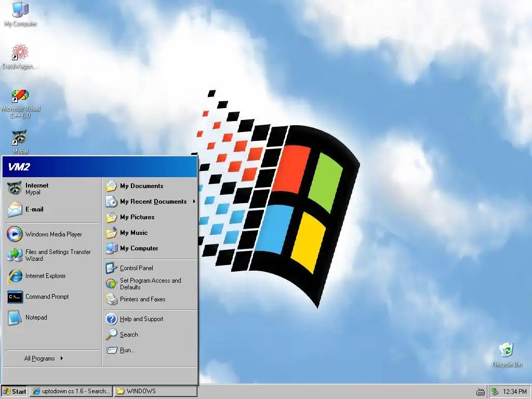532x399 pixels.
Task: Choose Files and Settings Transfer Wizard label
Action: [x=58, y=255]
